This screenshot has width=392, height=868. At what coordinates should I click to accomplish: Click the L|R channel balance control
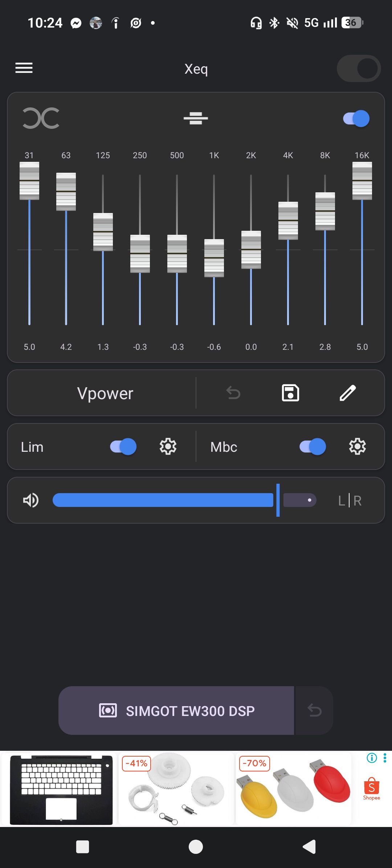(x=350, y=500)
